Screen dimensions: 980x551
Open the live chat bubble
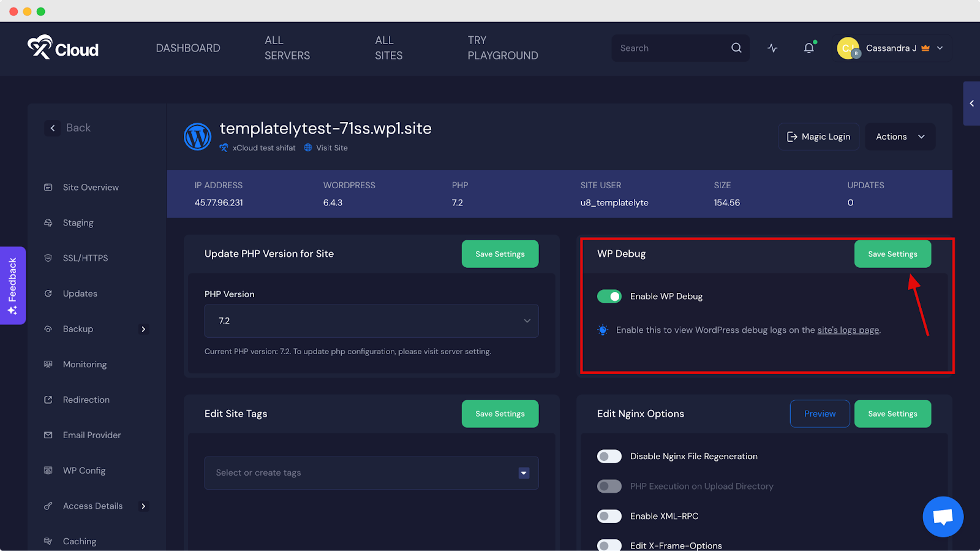point(943,517)
